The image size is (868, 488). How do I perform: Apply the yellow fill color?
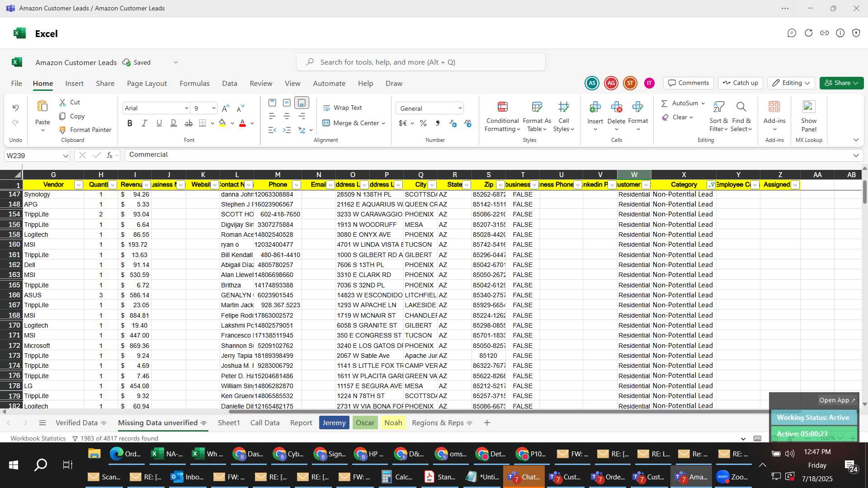tap(222, 123)
